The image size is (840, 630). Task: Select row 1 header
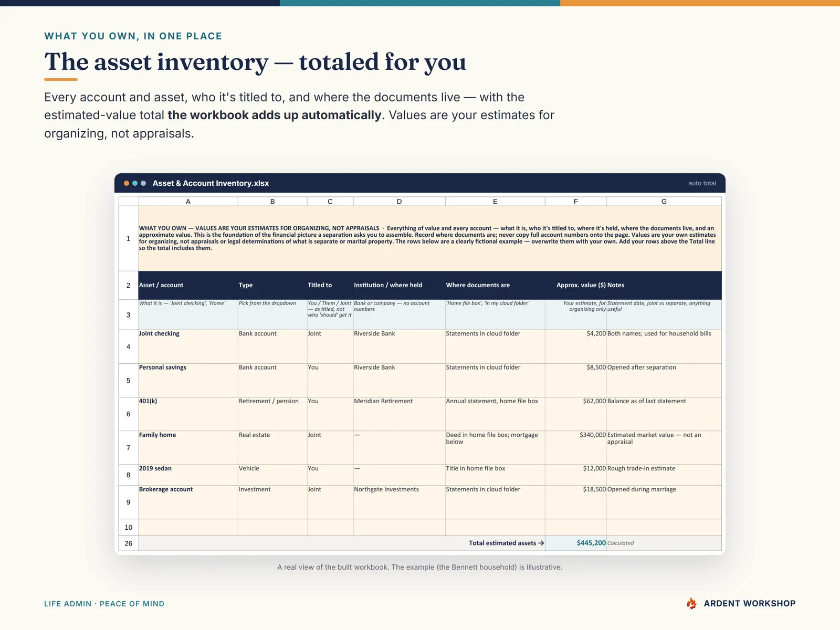tap(128, 238)
